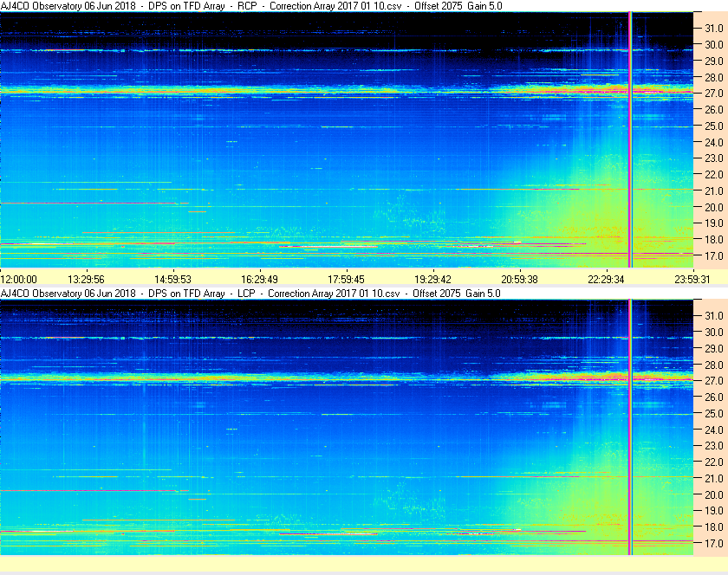Click the 17.0 frequency label in LCP panel

pos(714,543)
